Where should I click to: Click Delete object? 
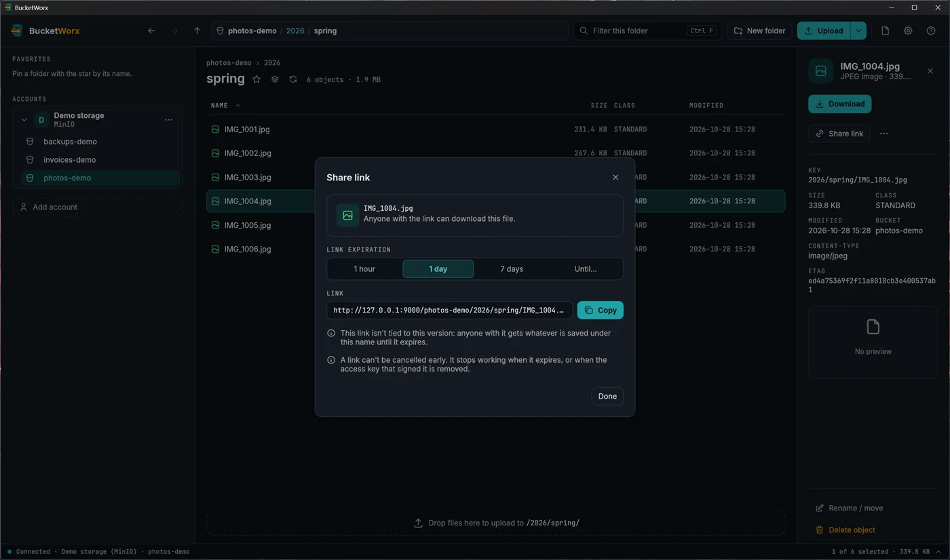click(x=845, y=530)
